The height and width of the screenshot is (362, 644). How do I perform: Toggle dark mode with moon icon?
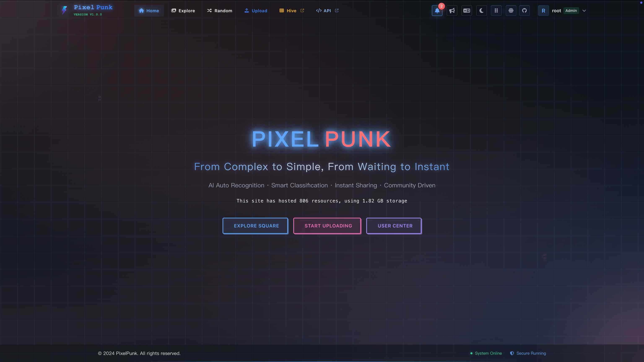(481, 11)
